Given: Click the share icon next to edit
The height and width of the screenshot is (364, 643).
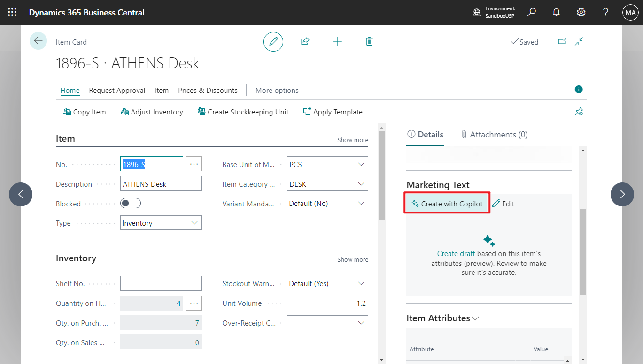Looking at the screenshot, I should pos(305,41).
